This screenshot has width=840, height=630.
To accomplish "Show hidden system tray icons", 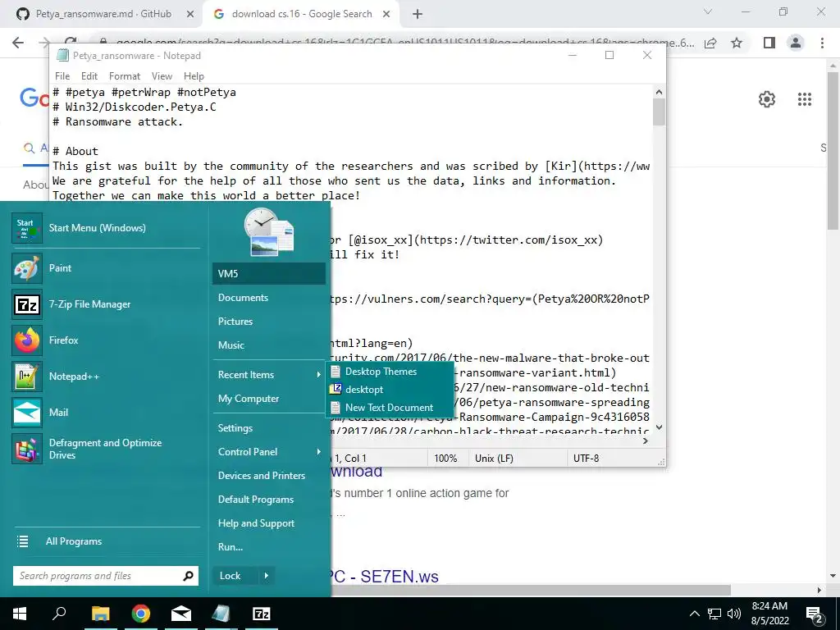I will coord(694,614).
